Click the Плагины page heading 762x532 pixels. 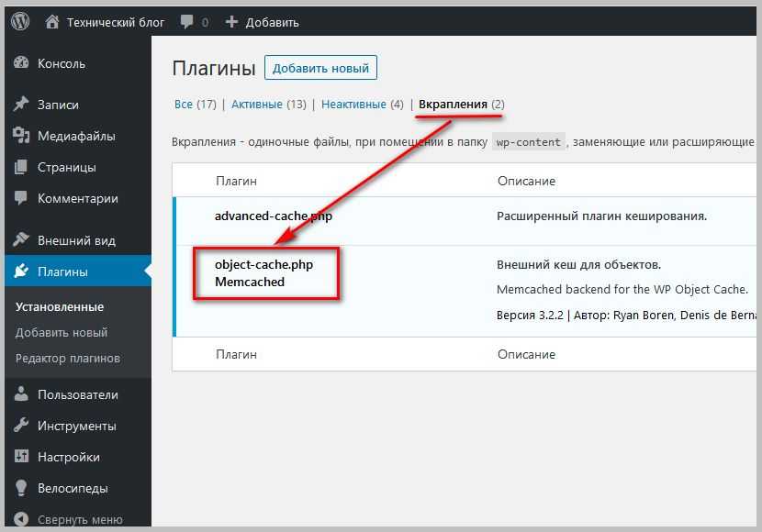[x=214, y=68]
